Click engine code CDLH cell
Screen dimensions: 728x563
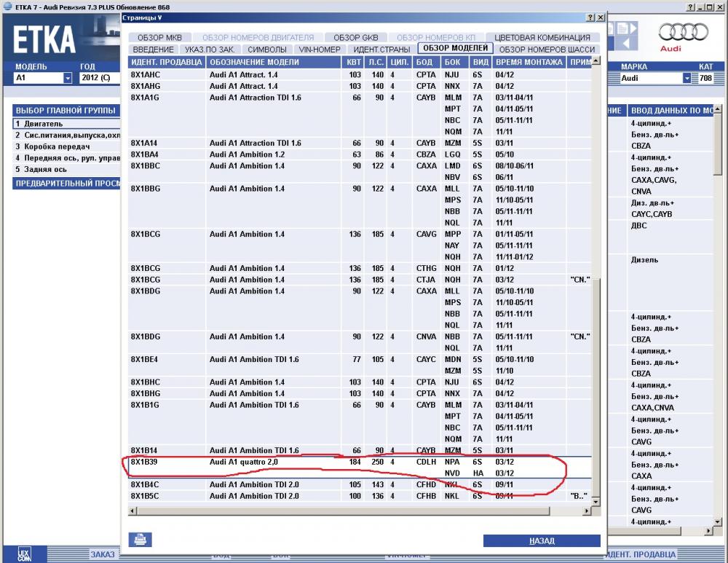tap(426, 462)
